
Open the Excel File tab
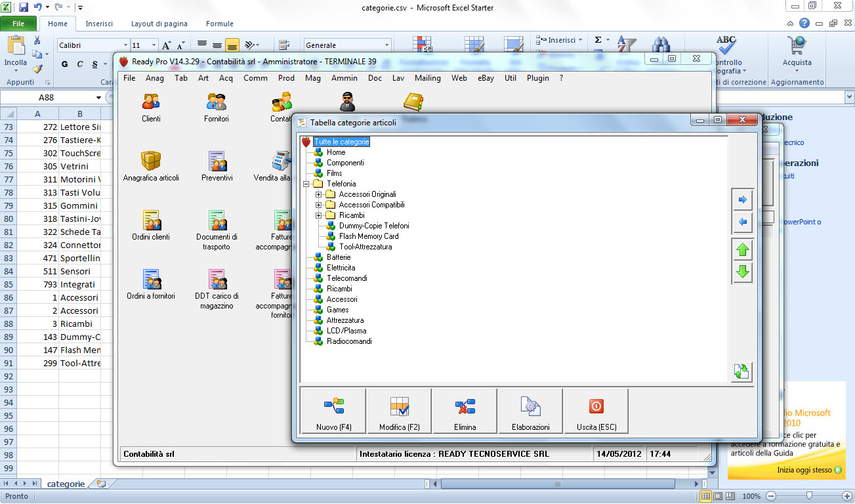pyautogui.click(x=18, y=24)
